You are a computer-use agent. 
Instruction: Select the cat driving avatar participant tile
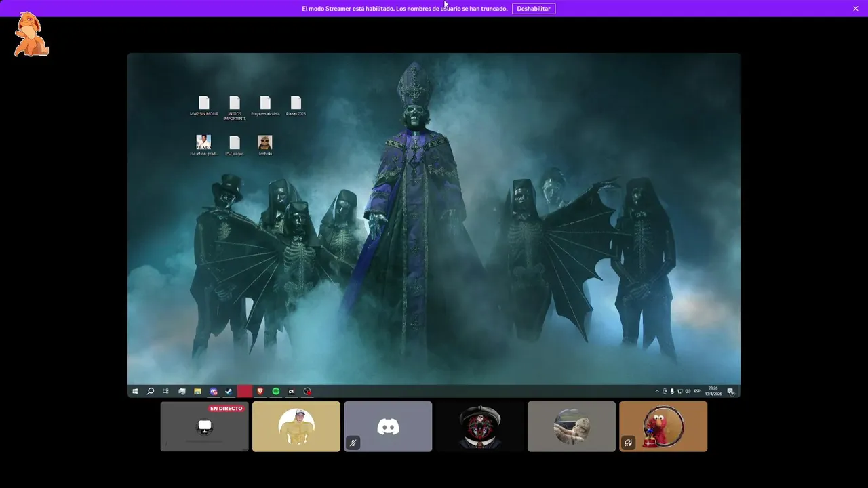(x=572, y=426)
